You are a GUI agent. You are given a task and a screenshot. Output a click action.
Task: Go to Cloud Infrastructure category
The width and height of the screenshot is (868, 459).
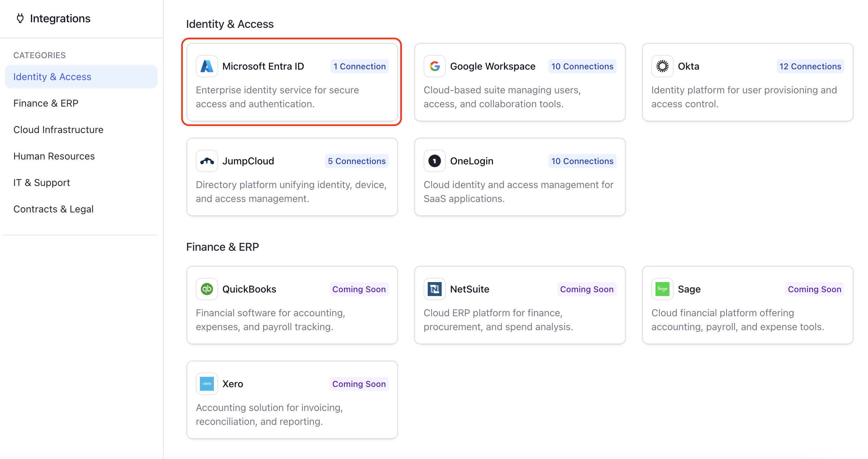point(81,130)
